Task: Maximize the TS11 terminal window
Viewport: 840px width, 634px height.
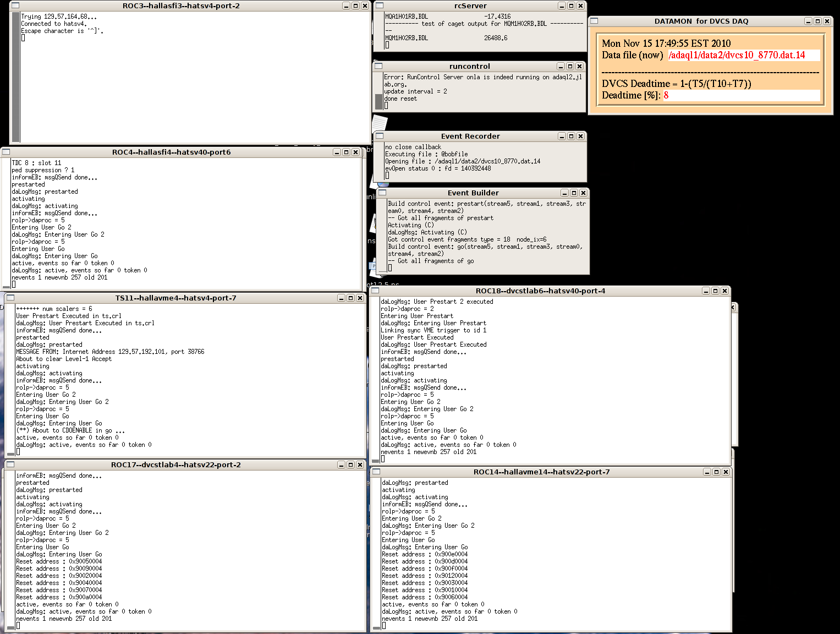Action: (350, 298)
